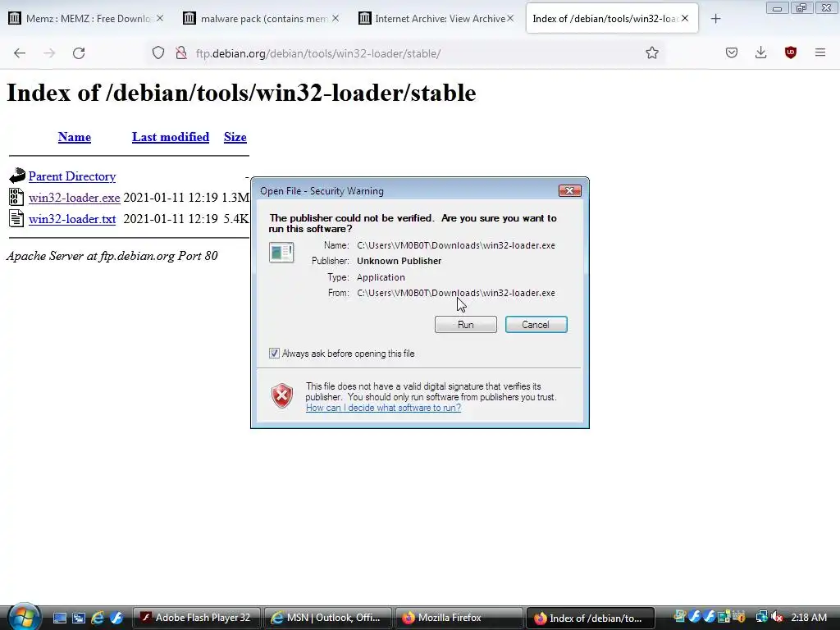Cancel the Open File security warning

tap(536, 325)
